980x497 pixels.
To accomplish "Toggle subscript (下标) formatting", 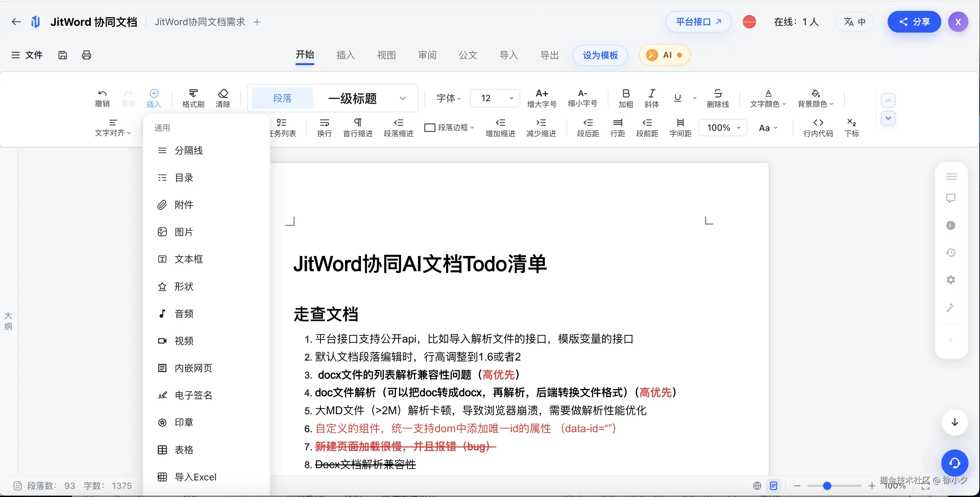I will (852, 127).
